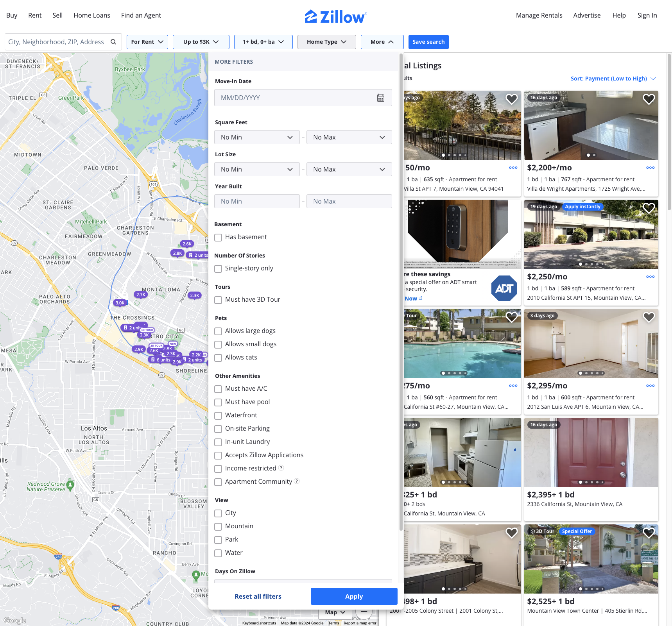Enable Must have pool filter
The width and height of the screenshot is (672, 626).
pos(218,402)
